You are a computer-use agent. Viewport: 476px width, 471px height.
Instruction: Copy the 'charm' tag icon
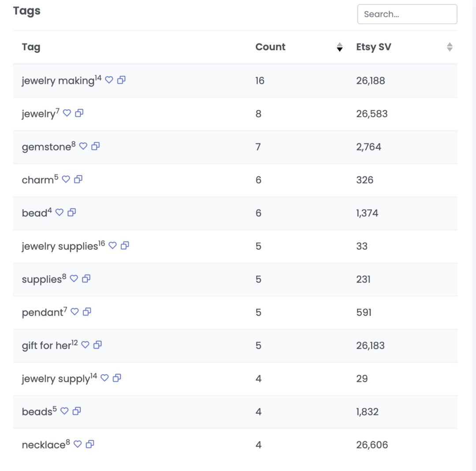coord(78,179)
